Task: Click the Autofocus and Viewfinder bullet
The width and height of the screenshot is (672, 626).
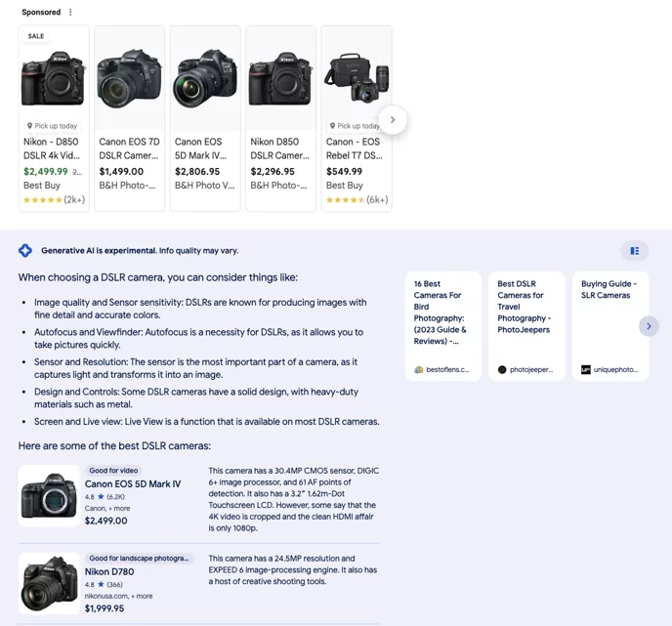Action: [198, 339]
